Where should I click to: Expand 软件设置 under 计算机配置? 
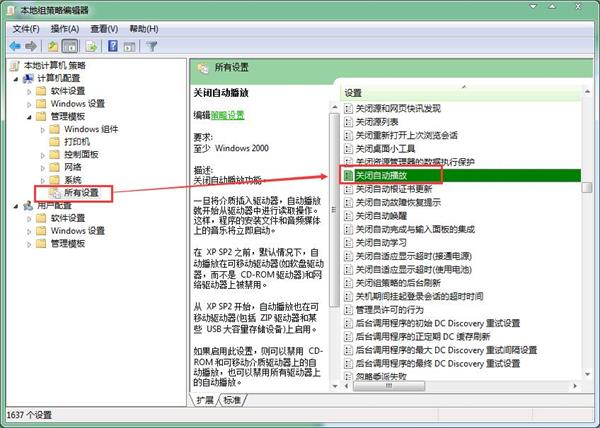(29, 92)
